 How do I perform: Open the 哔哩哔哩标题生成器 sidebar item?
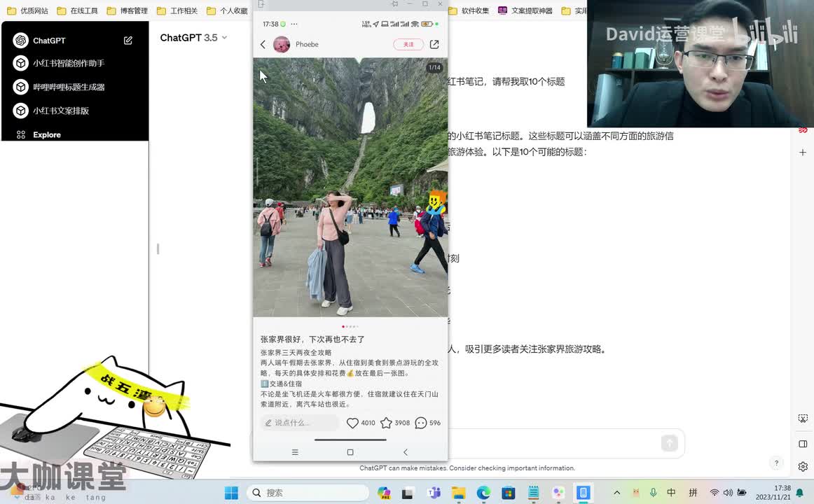click(68, 87)
